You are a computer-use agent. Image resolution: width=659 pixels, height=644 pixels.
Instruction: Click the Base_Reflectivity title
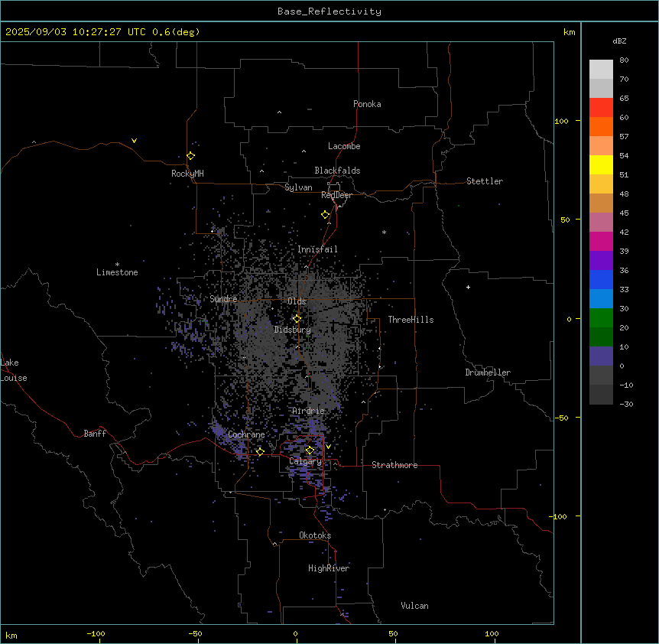(x=329, y=11)
